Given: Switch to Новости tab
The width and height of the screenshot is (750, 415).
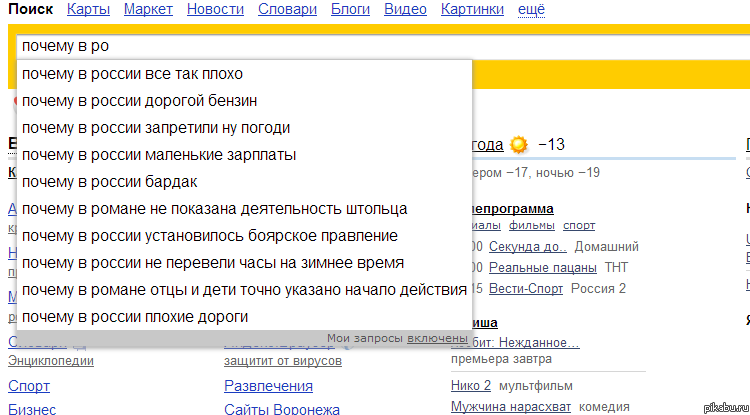Looking at the screenshot, I should coord(215,9).
